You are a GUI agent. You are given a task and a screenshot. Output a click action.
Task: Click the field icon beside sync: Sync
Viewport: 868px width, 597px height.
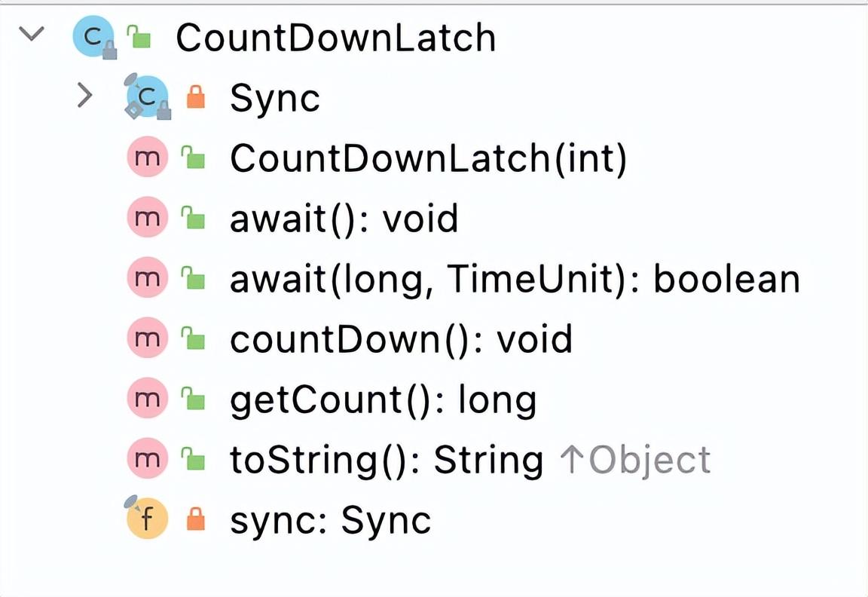(x=146, y=520)
